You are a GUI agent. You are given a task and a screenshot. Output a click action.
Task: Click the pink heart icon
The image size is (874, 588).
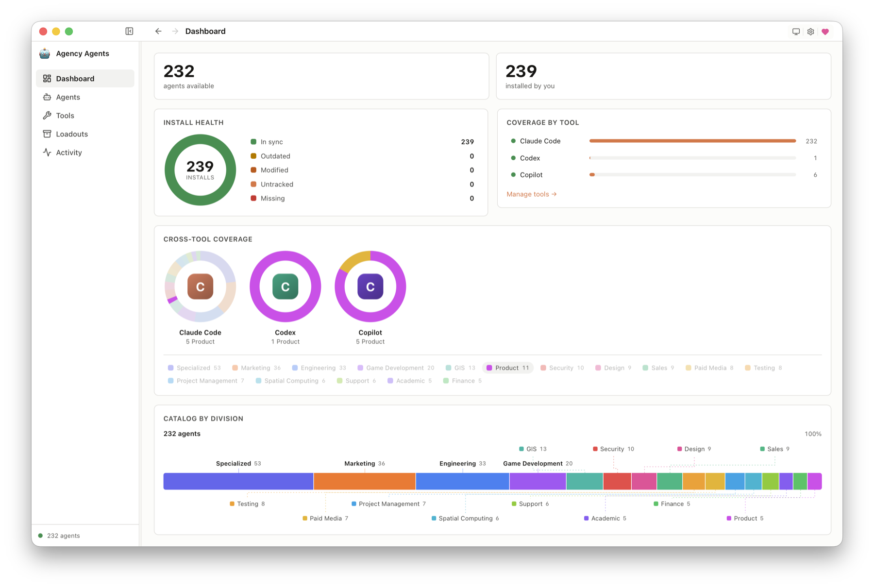825,32
